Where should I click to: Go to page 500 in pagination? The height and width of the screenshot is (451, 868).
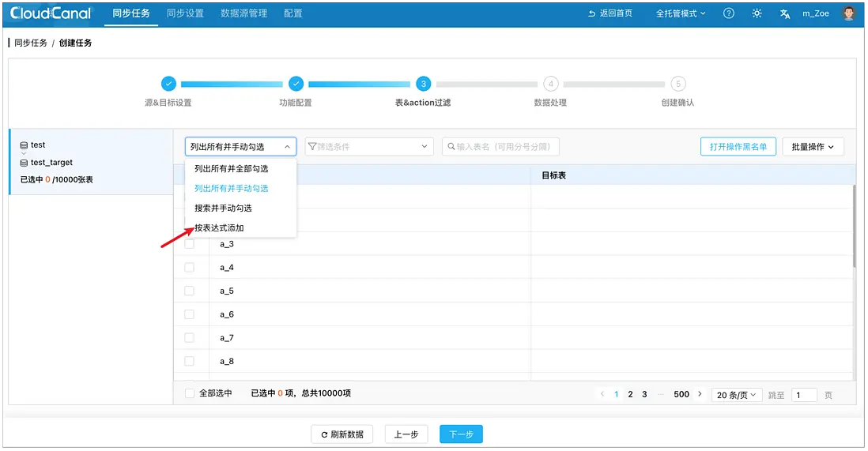coord(681,394)
